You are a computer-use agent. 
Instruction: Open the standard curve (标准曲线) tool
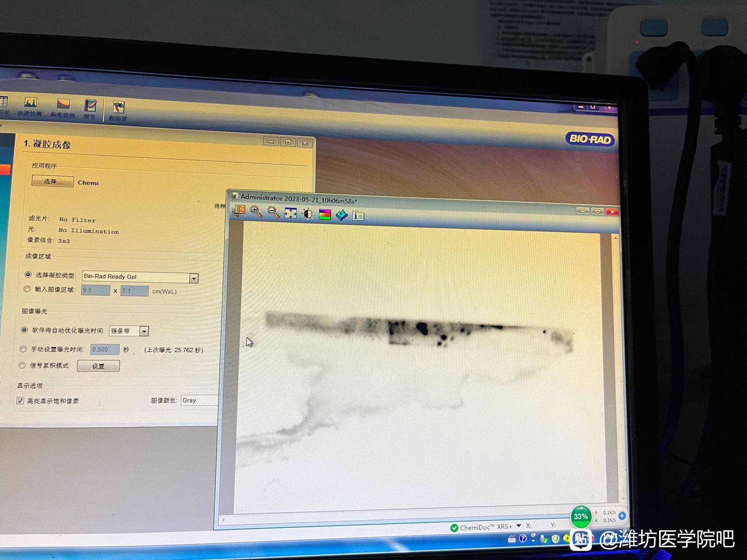click(63, 108)
